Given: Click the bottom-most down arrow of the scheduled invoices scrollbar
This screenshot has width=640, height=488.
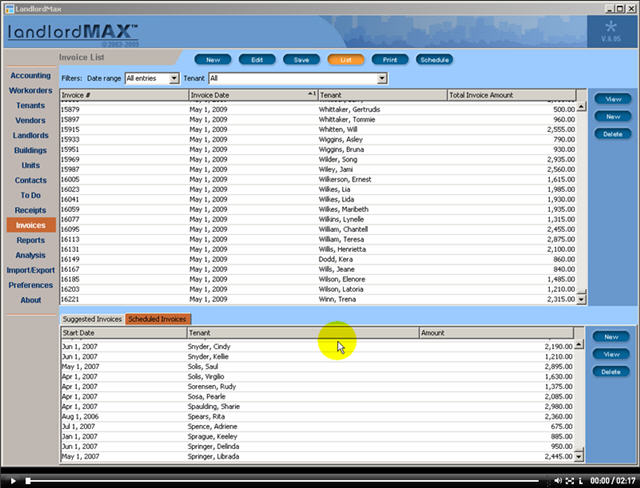Looking at the screenshot, I should [579, 457].
